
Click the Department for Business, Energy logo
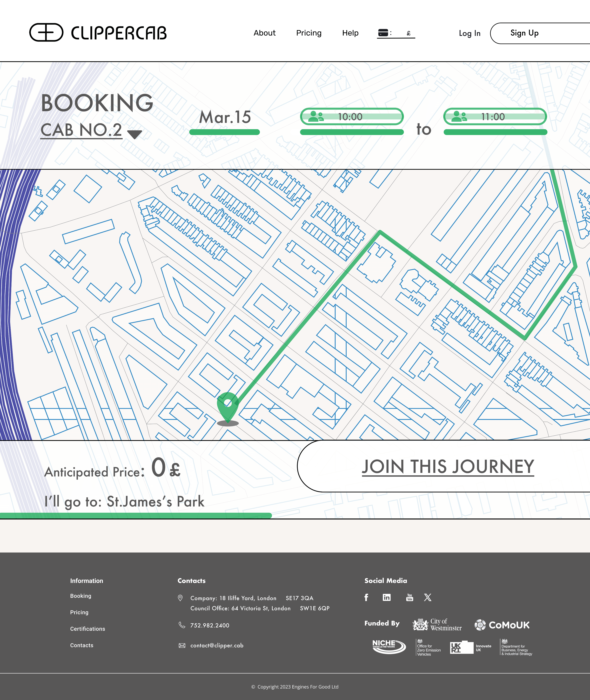516,647
